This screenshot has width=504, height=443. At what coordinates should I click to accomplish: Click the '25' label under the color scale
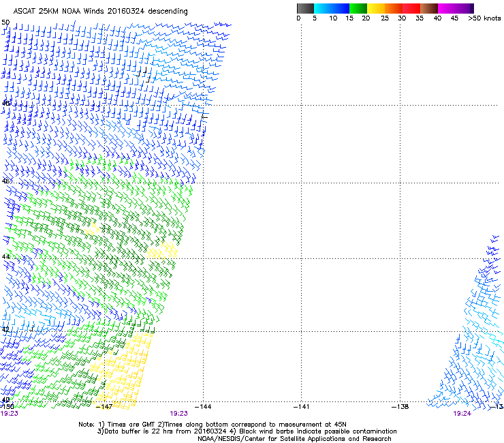pyautogui.click(x=385, y=18)
